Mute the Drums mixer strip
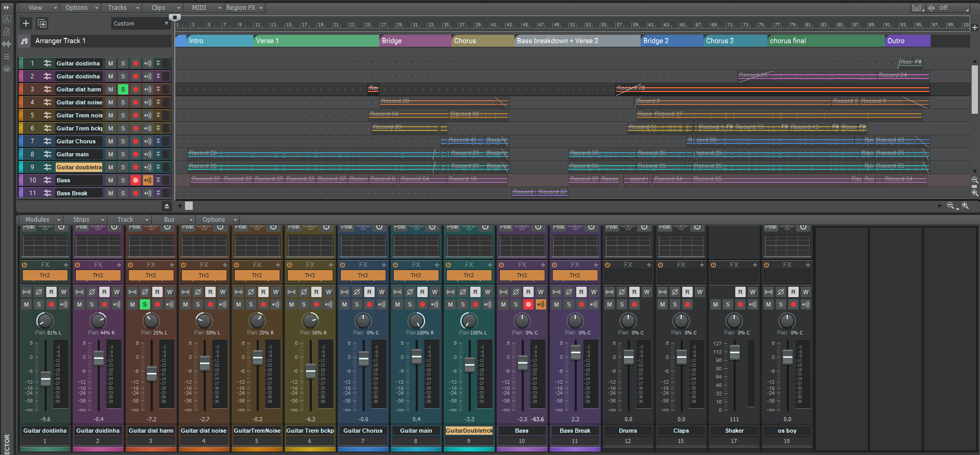The height and width of the screenshot is (455, 980). coord(610,304)
